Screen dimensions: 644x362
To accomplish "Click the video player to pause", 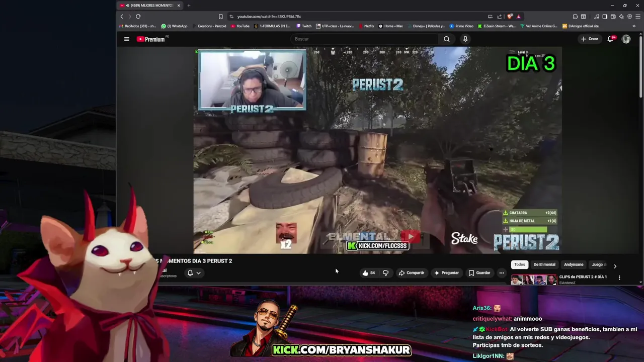I will [x=377, y=151].
